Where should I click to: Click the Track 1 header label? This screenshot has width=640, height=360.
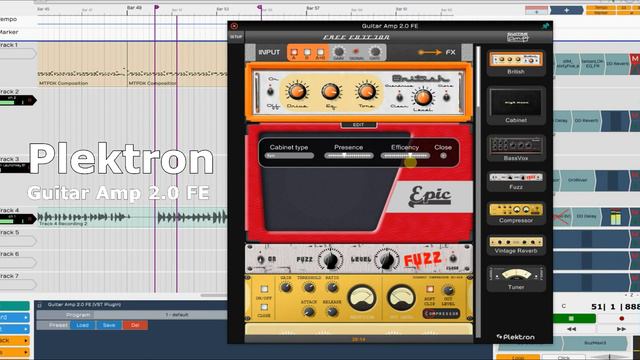(x=9, y=45)
